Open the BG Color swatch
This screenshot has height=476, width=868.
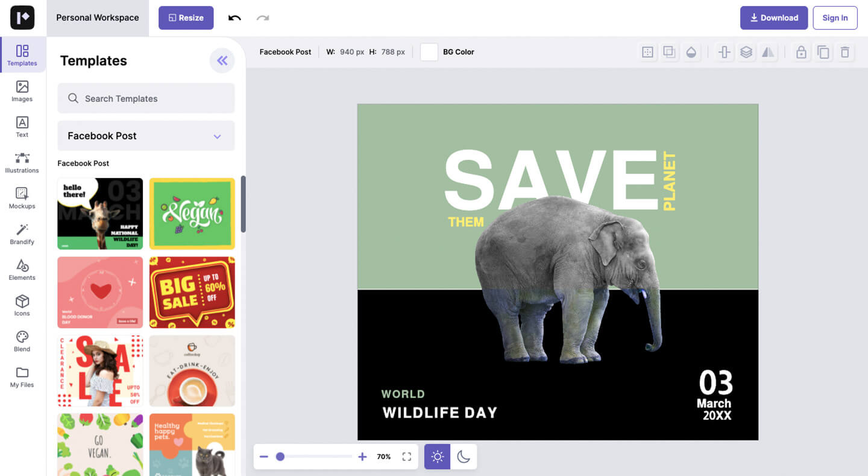point(429,52)
